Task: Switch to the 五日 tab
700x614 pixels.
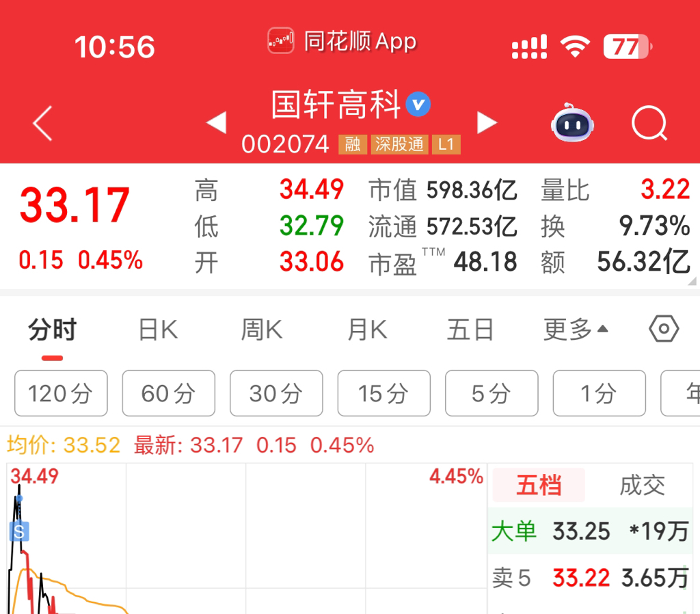Action: [470, 330]
